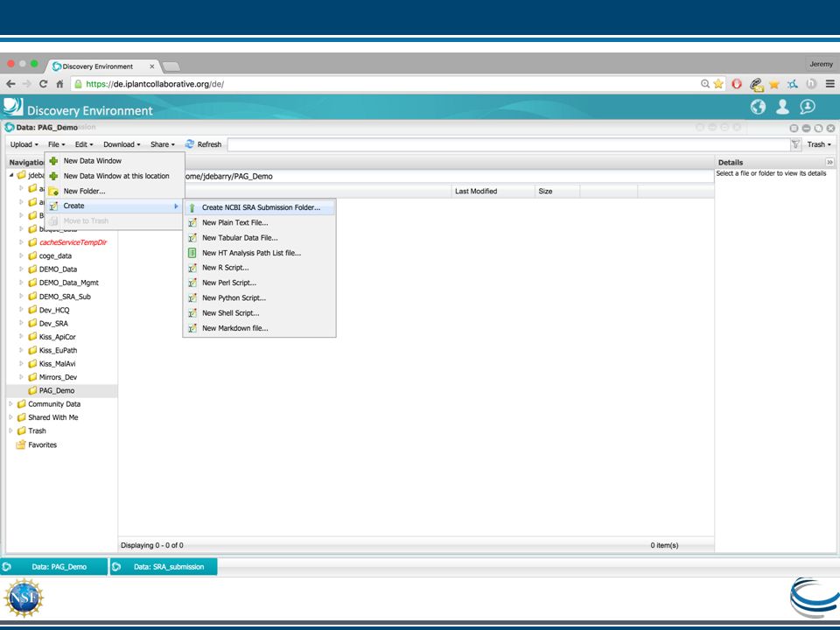Choose New Folder... from File menu

(115, 191)
